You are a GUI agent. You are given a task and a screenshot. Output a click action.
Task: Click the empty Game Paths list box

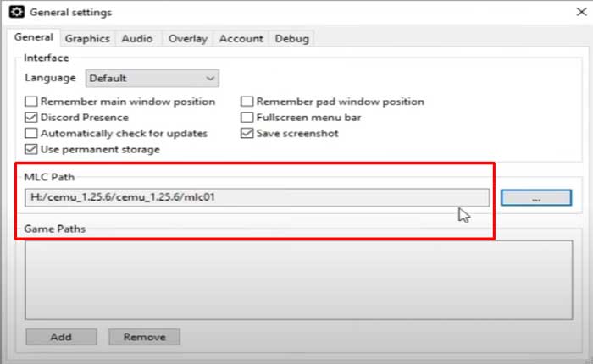pos(298,279)
